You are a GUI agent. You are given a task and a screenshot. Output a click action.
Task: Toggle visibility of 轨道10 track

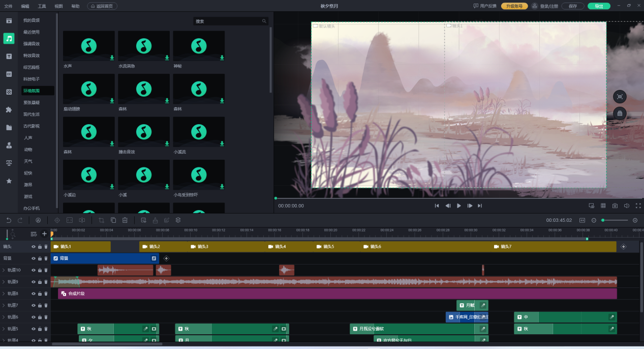pyautogui.click(x=34, y=270)
